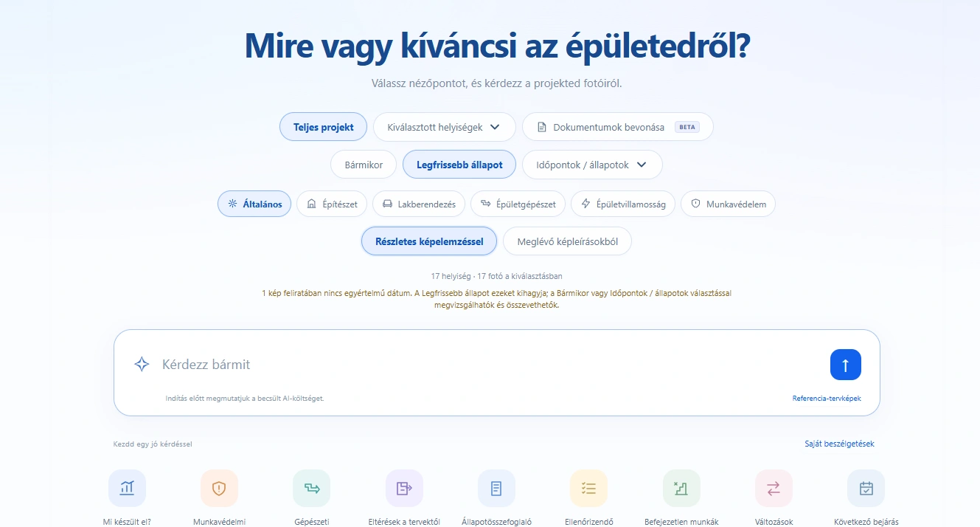This screenshot has width=980, height=527.
Task: Open the Kiválasztott helyiségek dropdown
Action: [444, 127]
